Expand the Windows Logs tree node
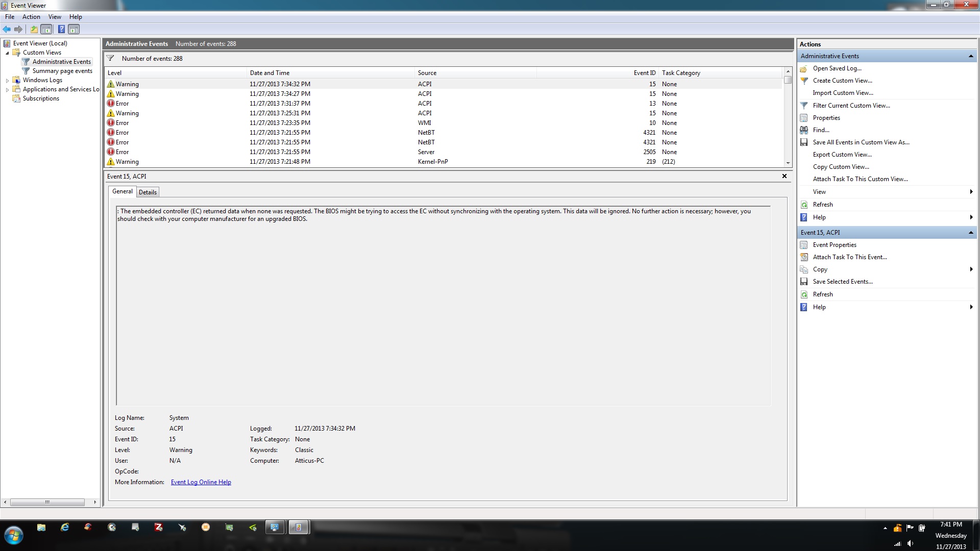Viewport: 980px width, 551px height. coord(7,80)
